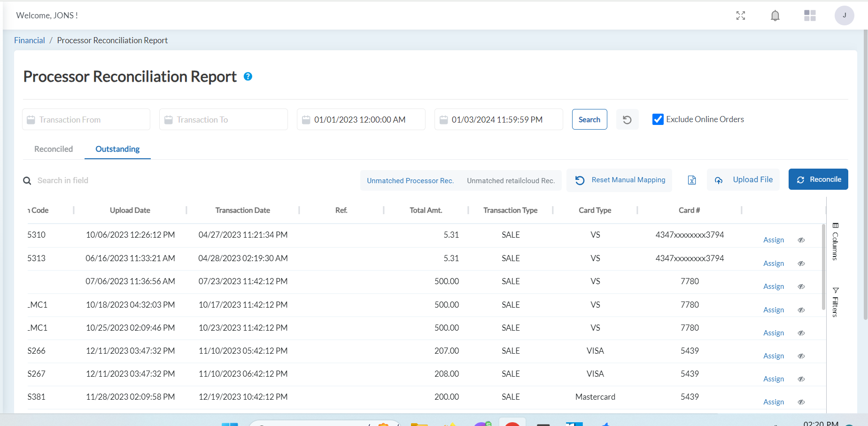The image size is (868, 426).
Task: Click Assign in row S267
Action: [x=774, y=379]
